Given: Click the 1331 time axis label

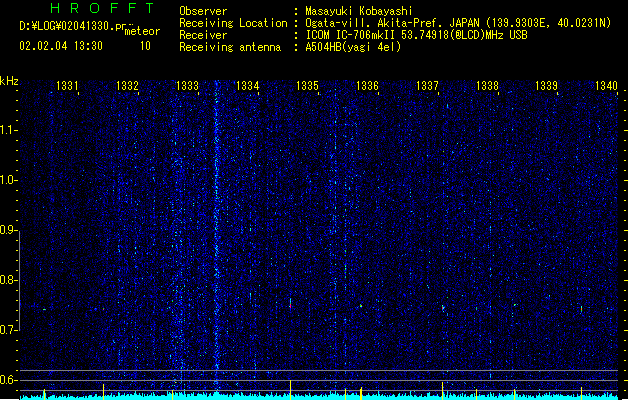Looking at the screenshot, I should [x=67, y=85].
